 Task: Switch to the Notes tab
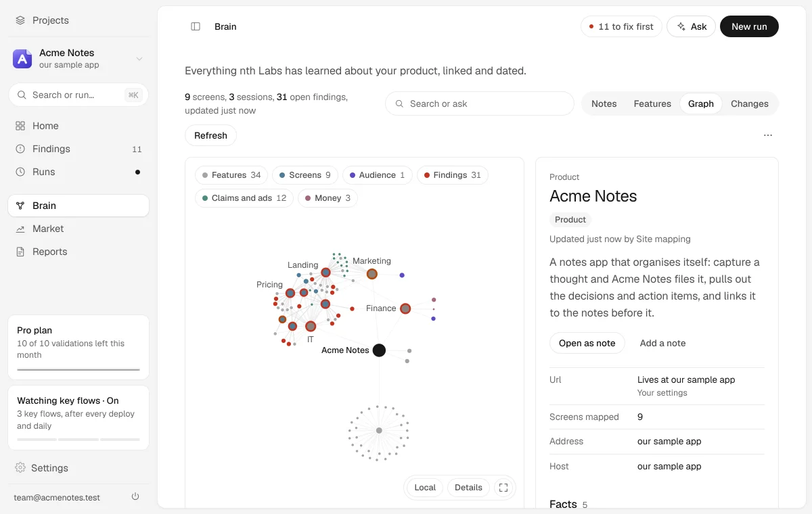pyautogui.click(x=604, y=103)
